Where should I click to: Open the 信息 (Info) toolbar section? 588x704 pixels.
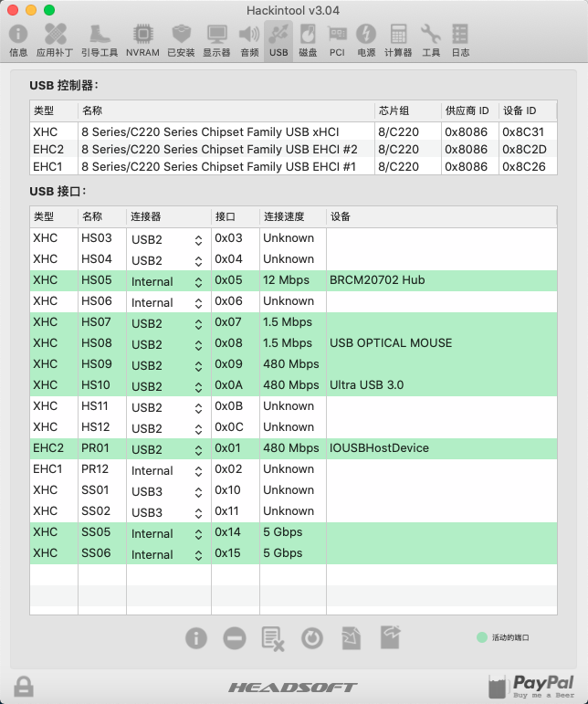(x=18, y=40)
